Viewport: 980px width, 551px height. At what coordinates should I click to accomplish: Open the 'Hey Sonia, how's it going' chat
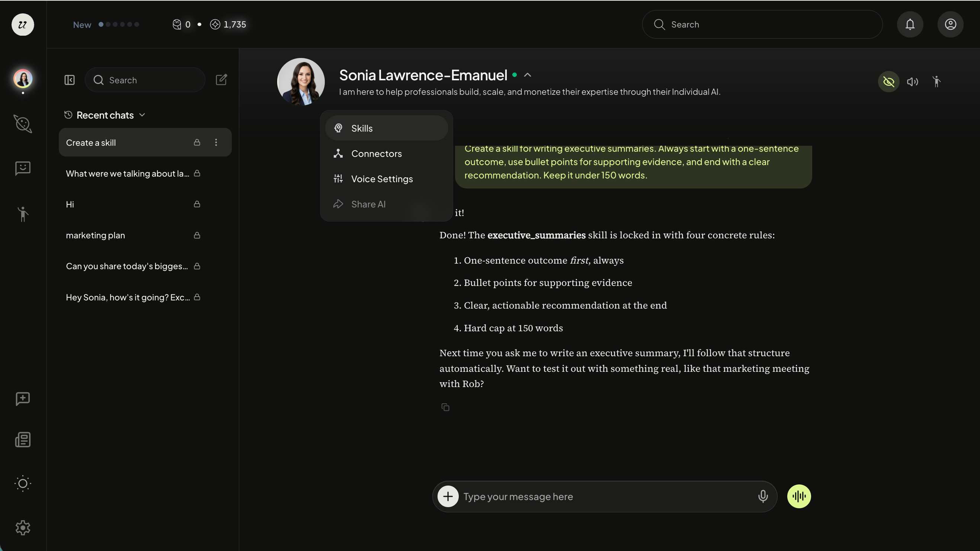145,297
